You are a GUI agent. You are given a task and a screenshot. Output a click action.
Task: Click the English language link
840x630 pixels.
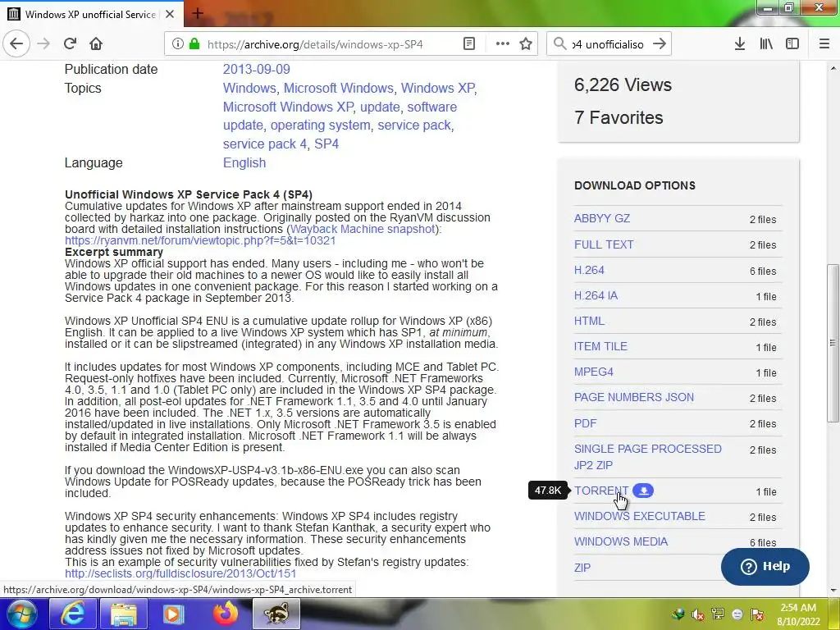244,162
